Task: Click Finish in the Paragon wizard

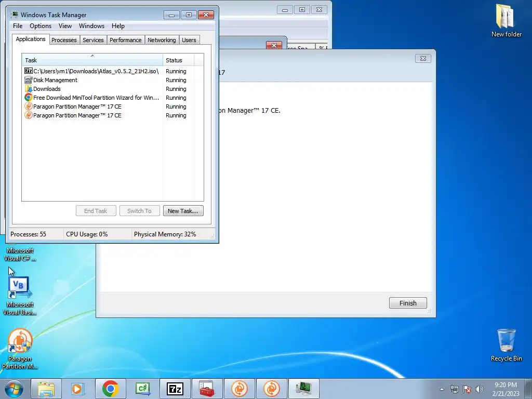Action: [x=408, y=303]
